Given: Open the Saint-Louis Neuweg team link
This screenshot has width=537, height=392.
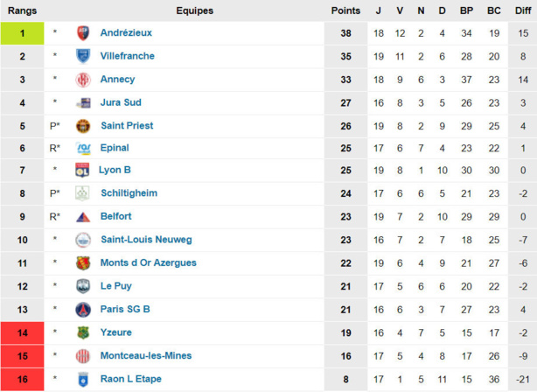Looking at the screenshot, I should coord(146,240).
